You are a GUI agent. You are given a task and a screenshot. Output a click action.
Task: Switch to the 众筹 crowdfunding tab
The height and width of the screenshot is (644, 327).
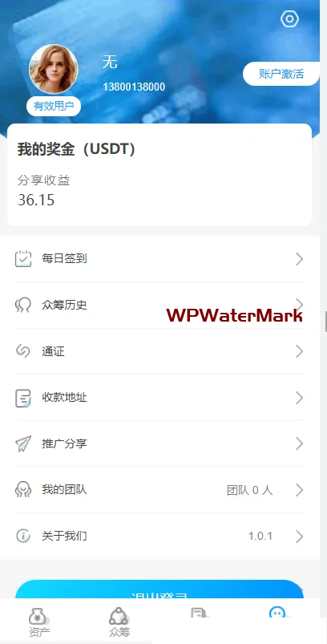click(119, 622)
